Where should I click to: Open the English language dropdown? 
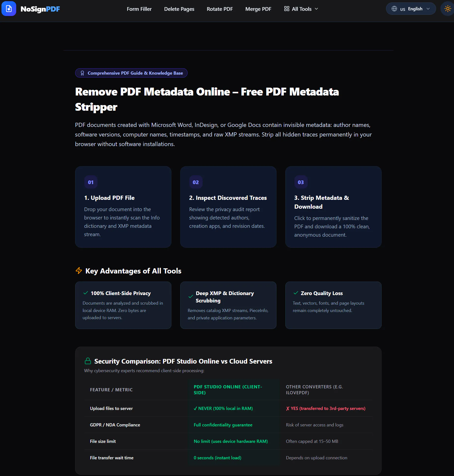[411, 9]
